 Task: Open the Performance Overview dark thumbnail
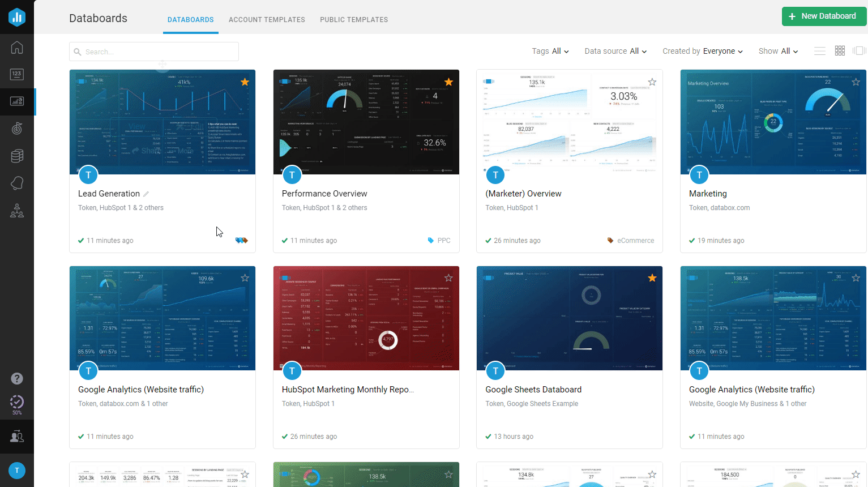point(366,122)
